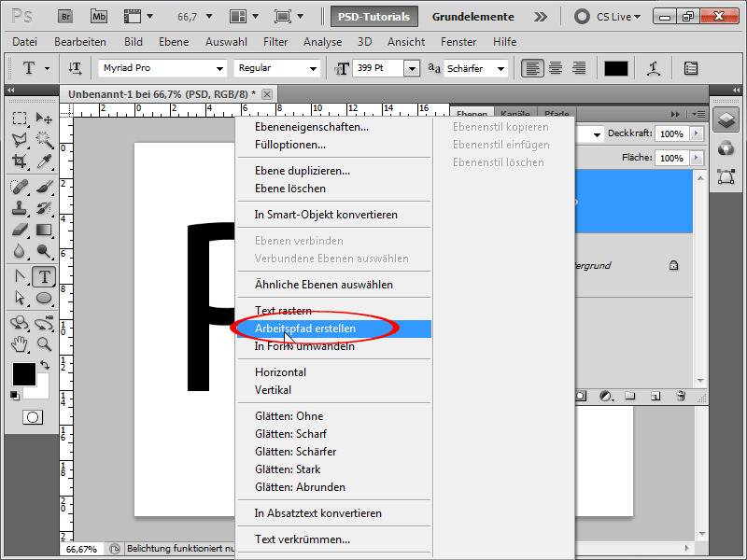Viewport: 747px width, 560px height.
Task: Select the 3D Rotate tool
Action: 20,323
